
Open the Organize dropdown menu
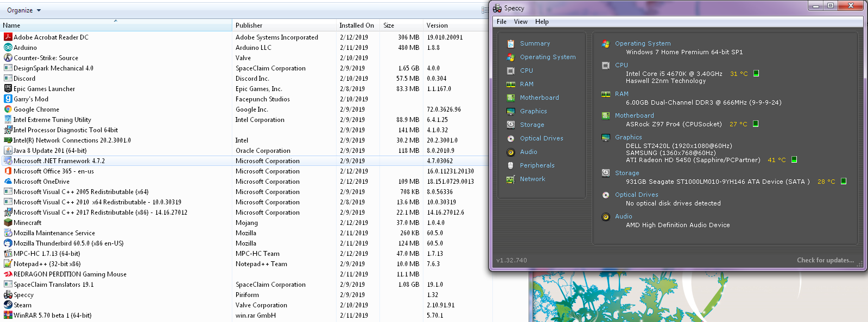pos(23,10)
